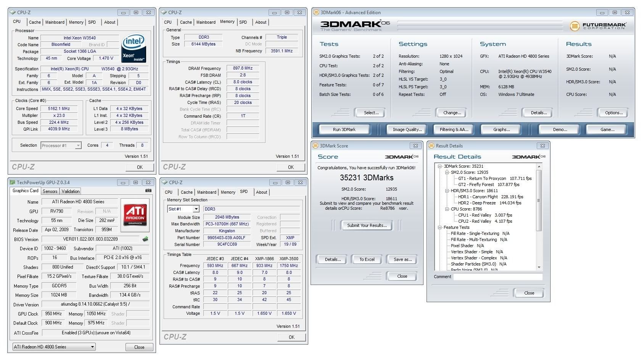Viewport: 644px width, 361px height.
Task: Switch to Validation tab in GPU-Z
Action: point(71,191)
